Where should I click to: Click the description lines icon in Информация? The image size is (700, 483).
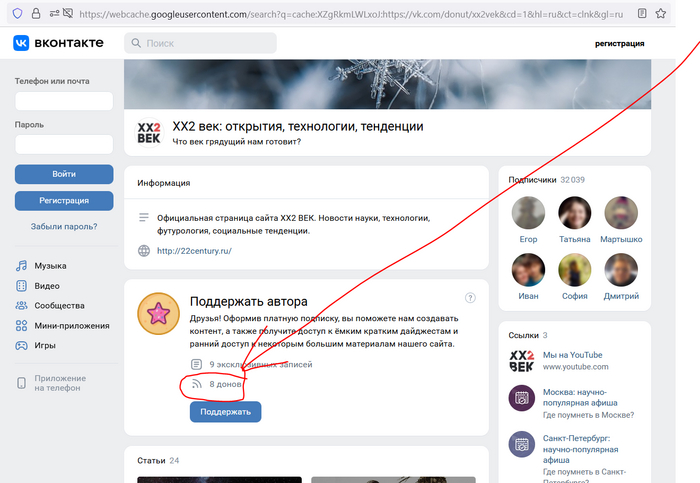(144, 218)
